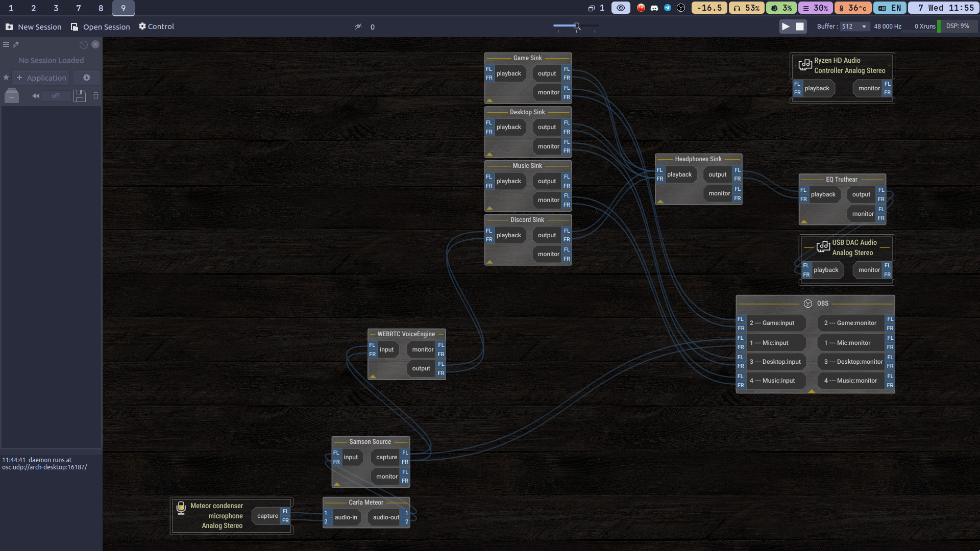
Task: Click the pencil edit icon in session panel
Action: (16, 44)
